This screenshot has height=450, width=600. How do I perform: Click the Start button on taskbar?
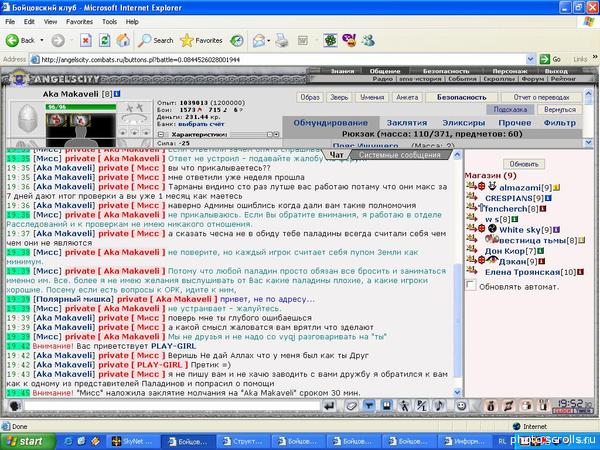click(27, 441)
